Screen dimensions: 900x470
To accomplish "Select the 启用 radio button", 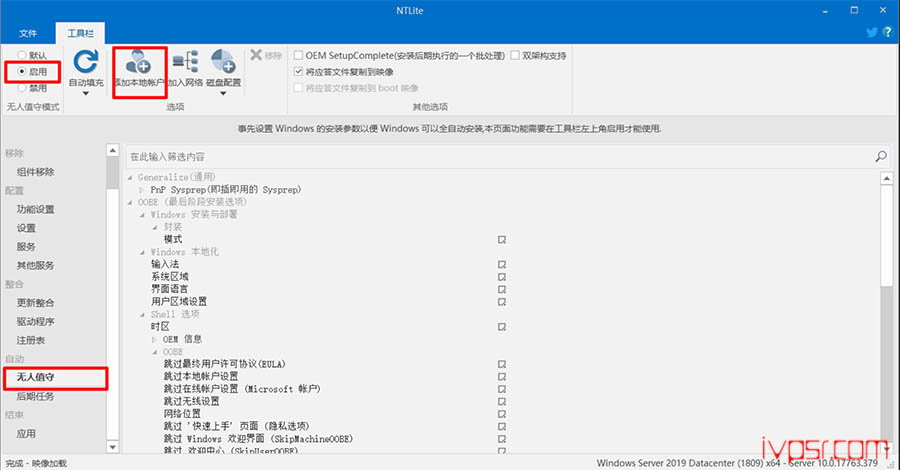I will [x=22, y=72].
